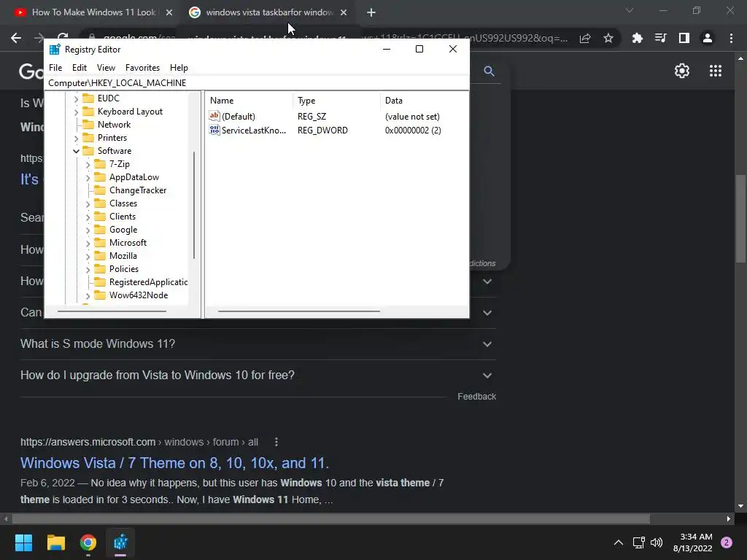Expand the Clients key
The height and width of the screenshot is (560, 747).
[88, 217]
